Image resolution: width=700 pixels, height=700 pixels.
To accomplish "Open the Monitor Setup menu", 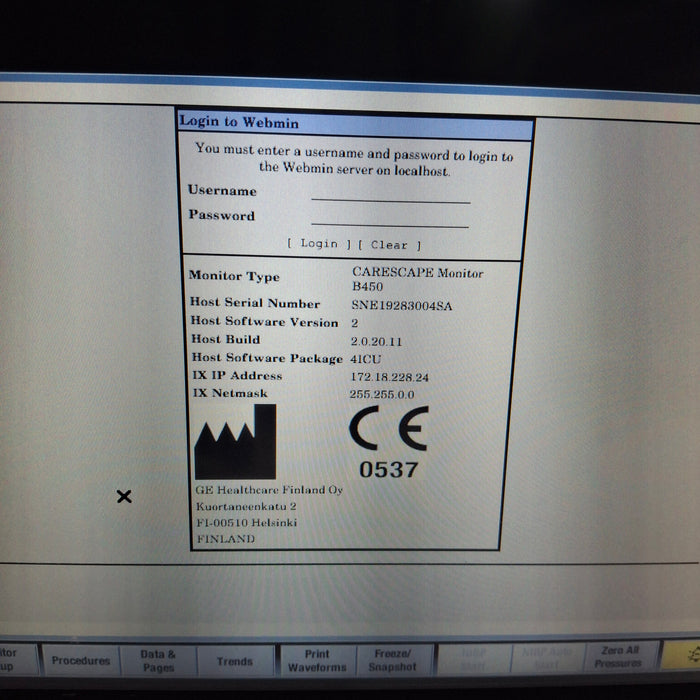I will [18, 659].
